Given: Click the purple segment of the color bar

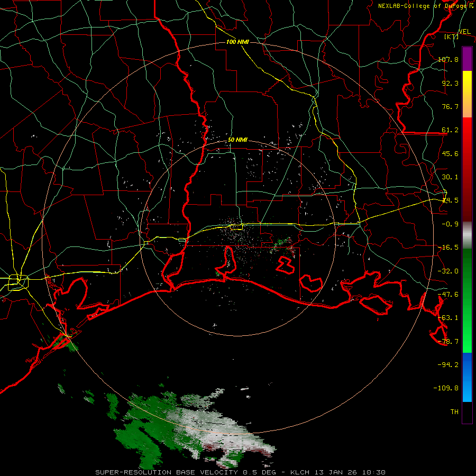Looking at the screenshot, I should click(x=467, y=59).
